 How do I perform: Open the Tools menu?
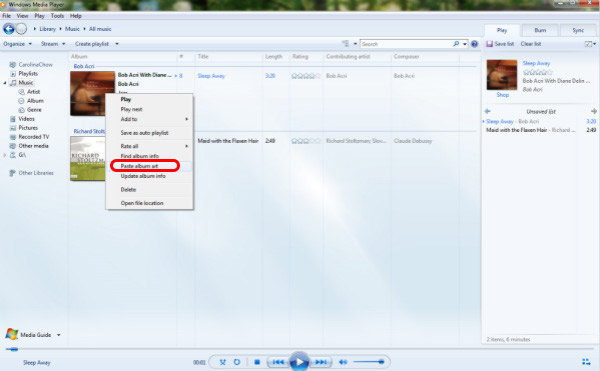click(x=57, y=16)
